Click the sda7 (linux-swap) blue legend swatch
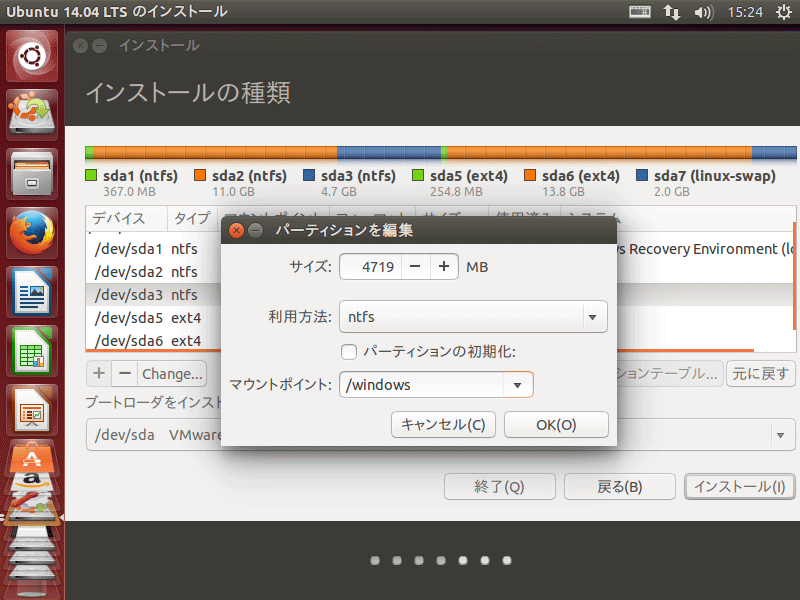Image resolution: width=800 pixels, height=600 pixels. (642, 176)
